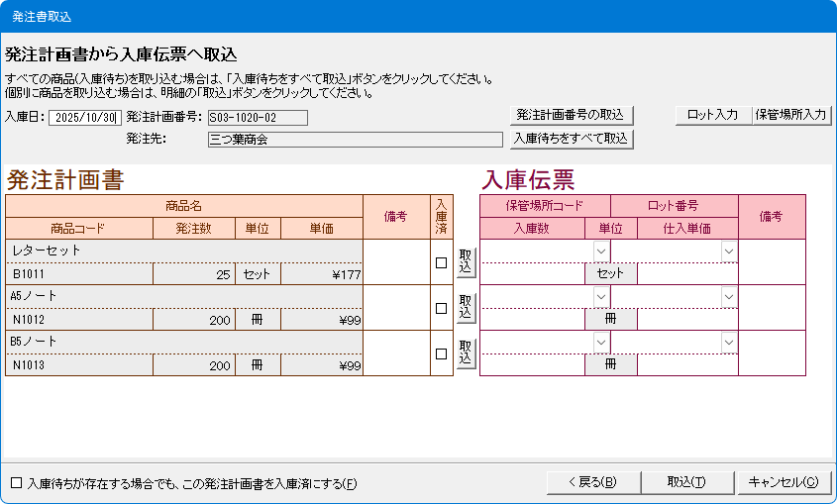
Task: Click 取込 button for レターセット row
Action: 466,262
